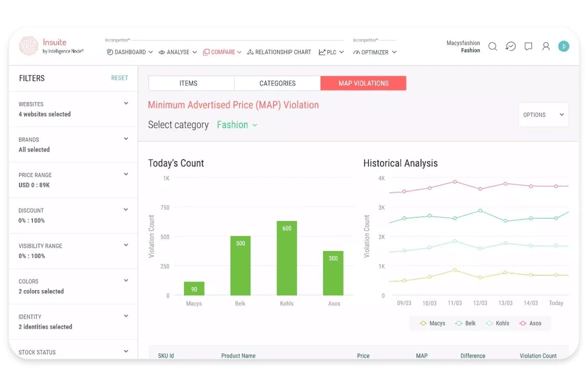Switch to the Items tab

pos(191,83)
